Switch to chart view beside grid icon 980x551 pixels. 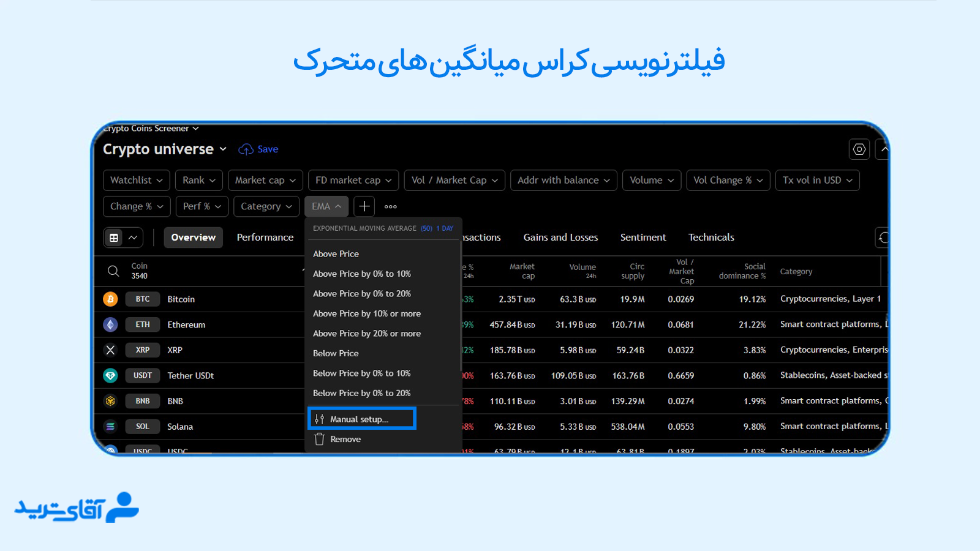click(132, 238)
